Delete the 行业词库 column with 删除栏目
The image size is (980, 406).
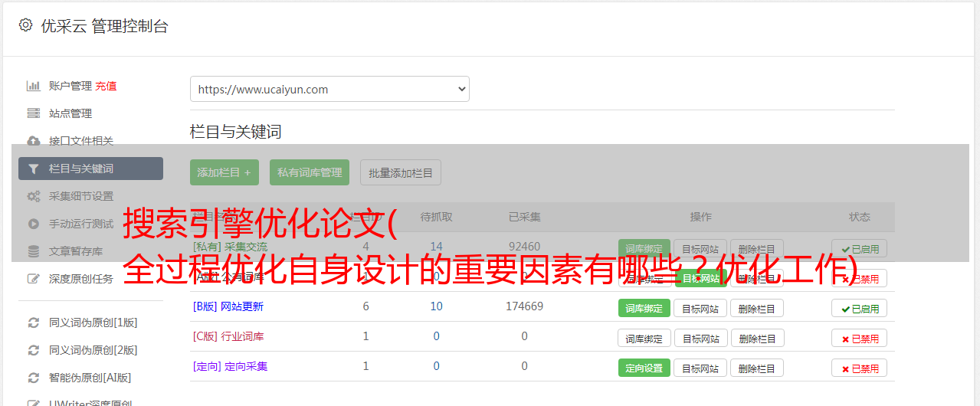click(x=757, y=338)
